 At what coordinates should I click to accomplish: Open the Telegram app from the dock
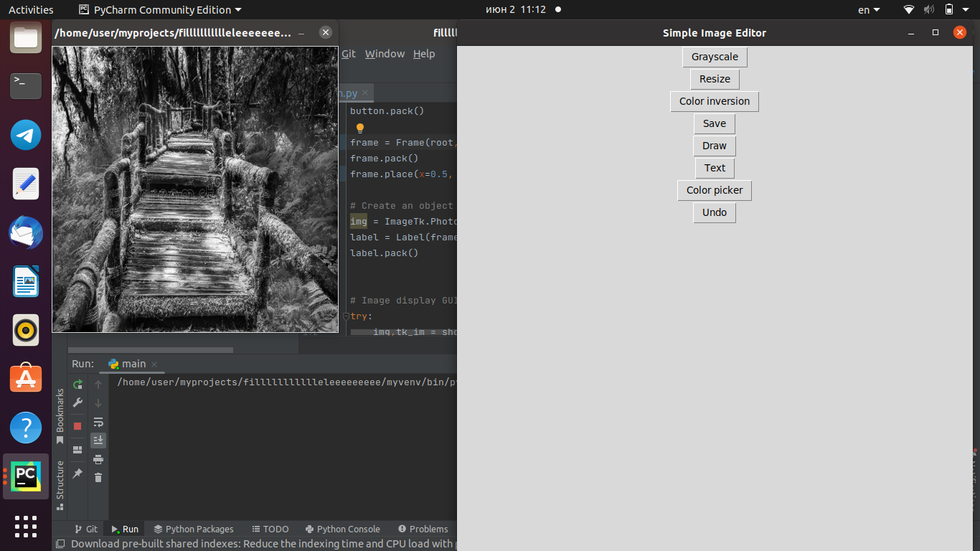click(26, 135)
